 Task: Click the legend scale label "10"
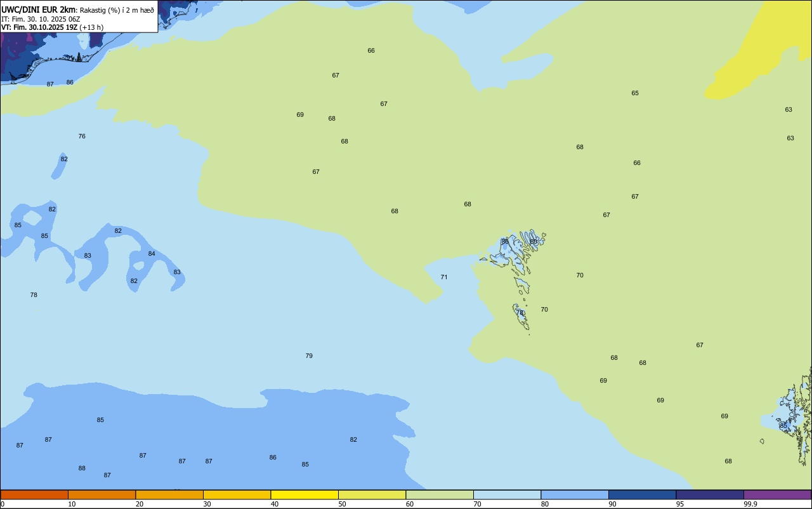(x=72, y=504)
